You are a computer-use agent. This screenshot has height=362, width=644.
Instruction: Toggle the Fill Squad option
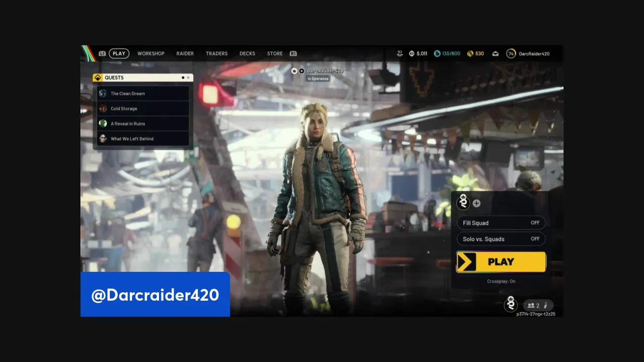click(501, 223)
